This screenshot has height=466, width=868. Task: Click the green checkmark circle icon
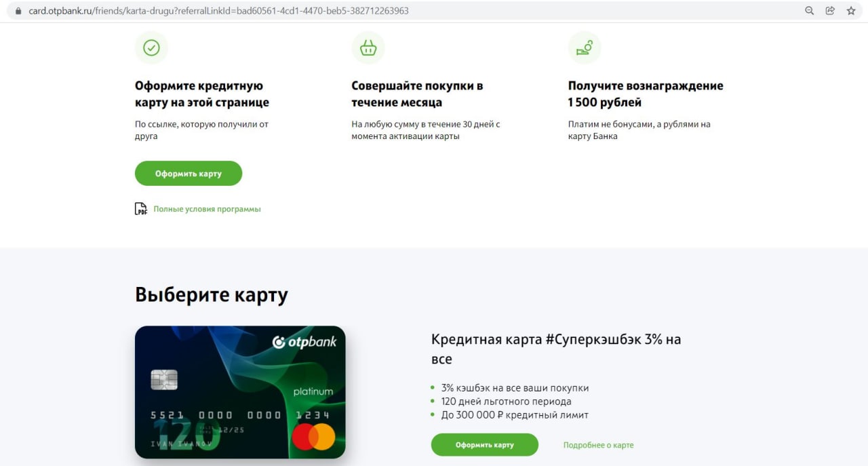[151, 47]
